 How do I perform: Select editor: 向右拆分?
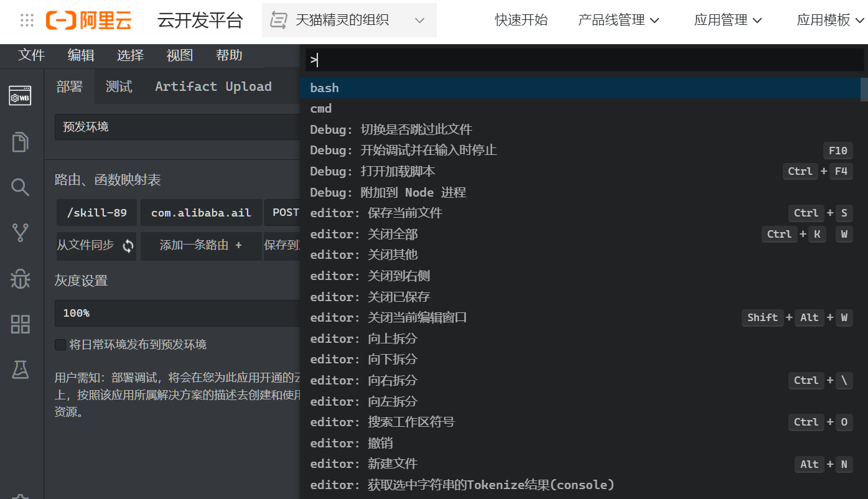coord(580,381)
